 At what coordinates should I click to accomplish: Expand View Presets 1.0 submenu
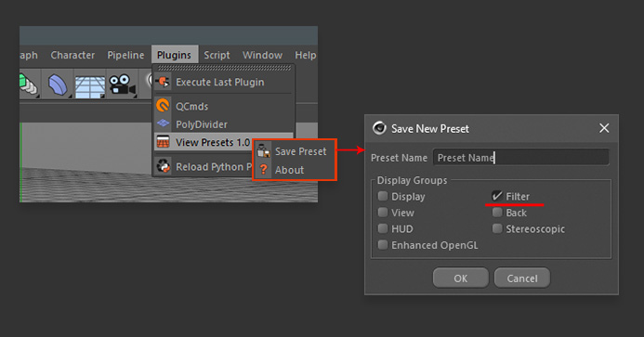pyautogui.click(x=204, y=142)
